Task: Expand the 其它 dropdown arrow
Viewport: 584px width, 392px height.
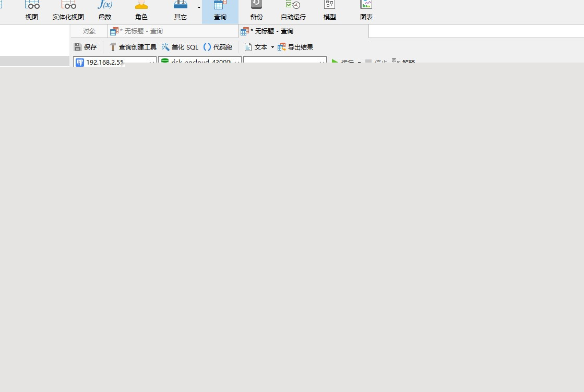Action: point(199,7)
